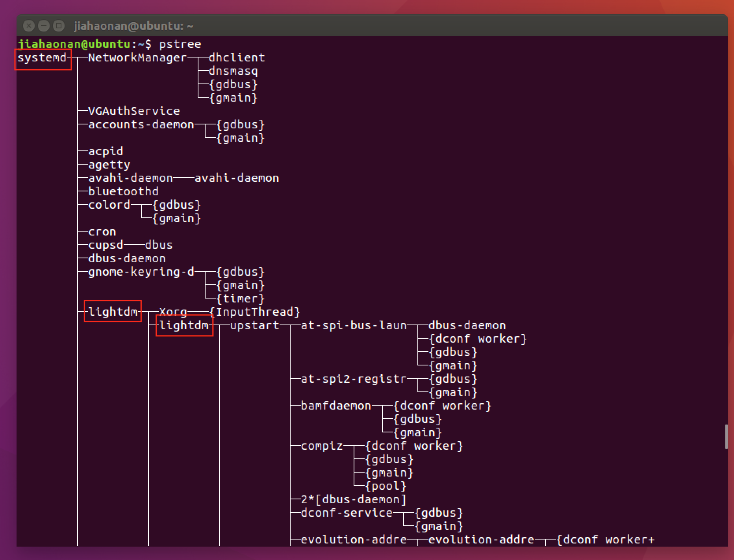Viewport: 734px width, 560px height.
Task: Click the cron process name
Action: (102, 232)
